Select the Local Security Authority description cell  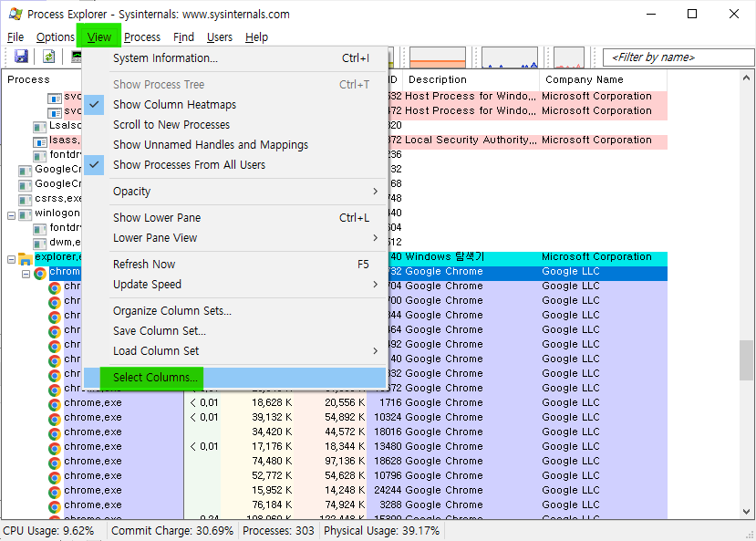click(471, 140)
